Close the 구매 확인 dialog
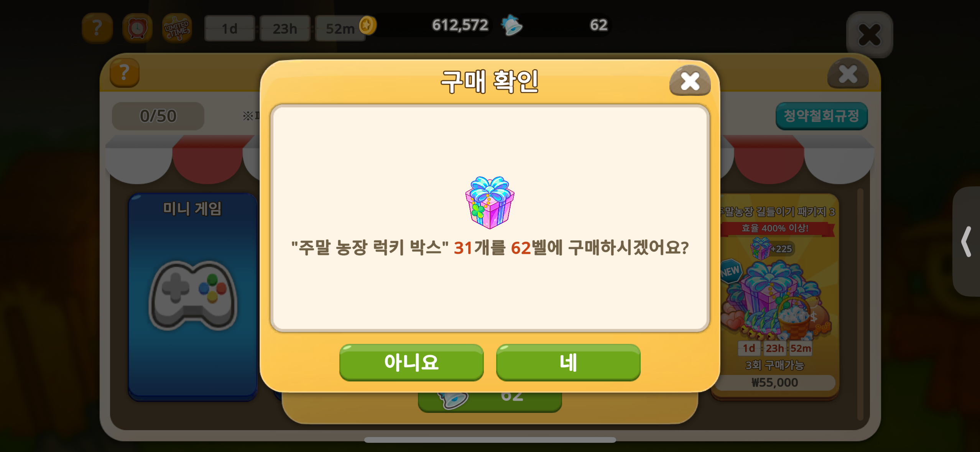The height and width of the screenshot is (452, 980). (690, 81)
